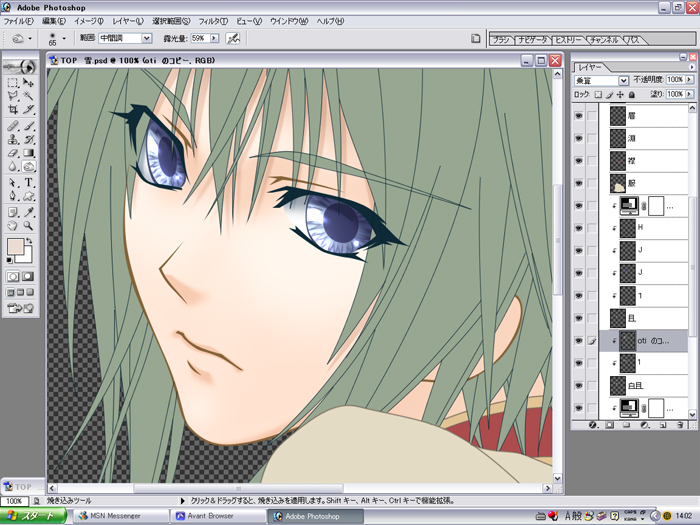The width and height of the screenshot is (700, 525).
Task: Open the Layers panel flyout menu
Action: [692, 67]
